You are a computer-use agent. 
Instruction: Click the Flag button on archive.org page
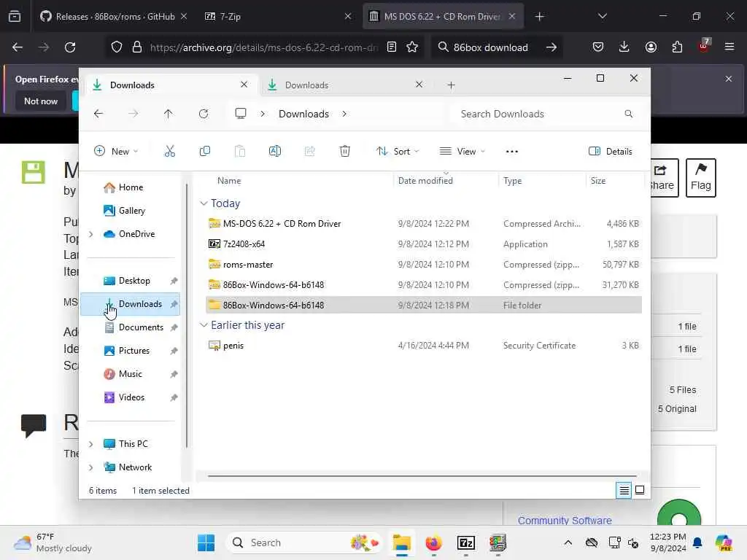[701, 178]
